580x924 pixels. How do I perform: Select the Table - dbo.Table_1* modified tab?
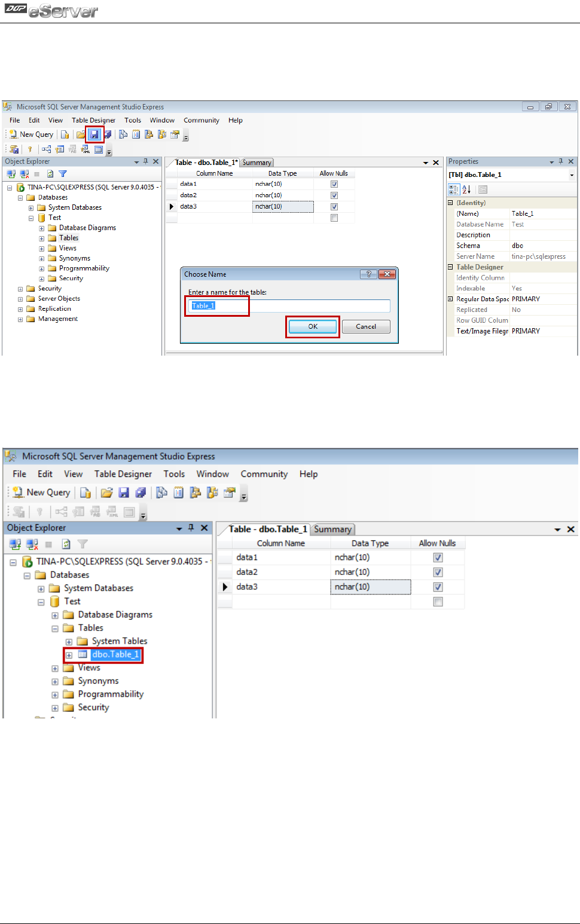coord(206,163)
